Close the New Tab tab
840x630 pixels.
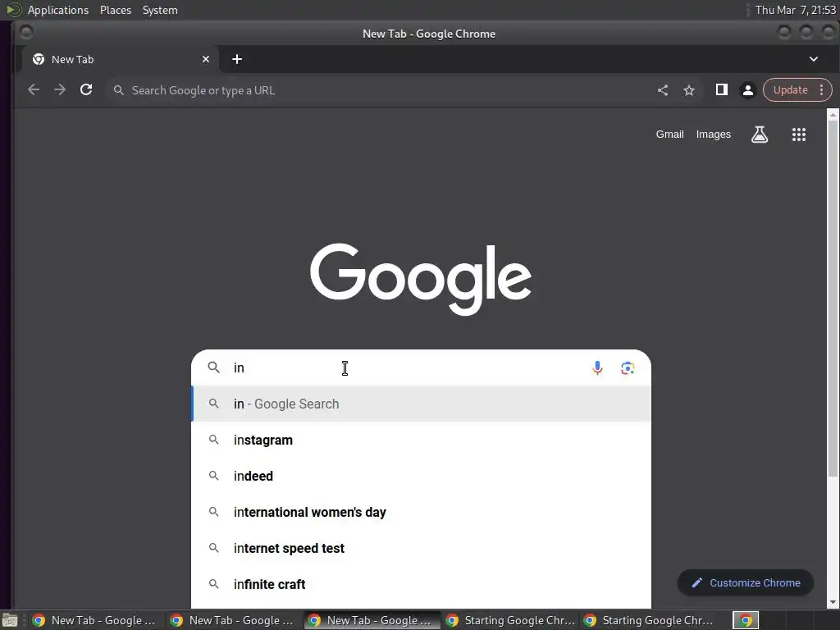tap(206, 59)
